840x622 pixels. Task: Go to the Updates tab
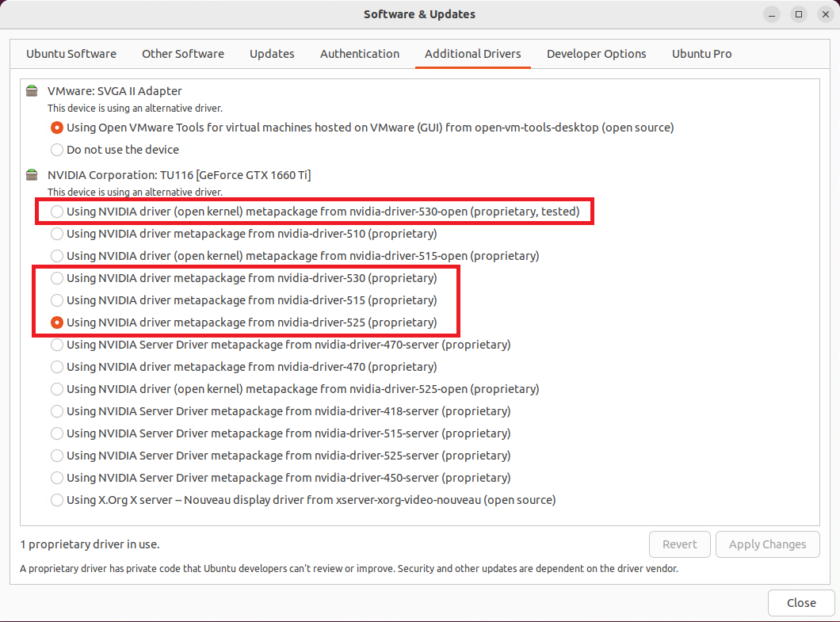272,54
